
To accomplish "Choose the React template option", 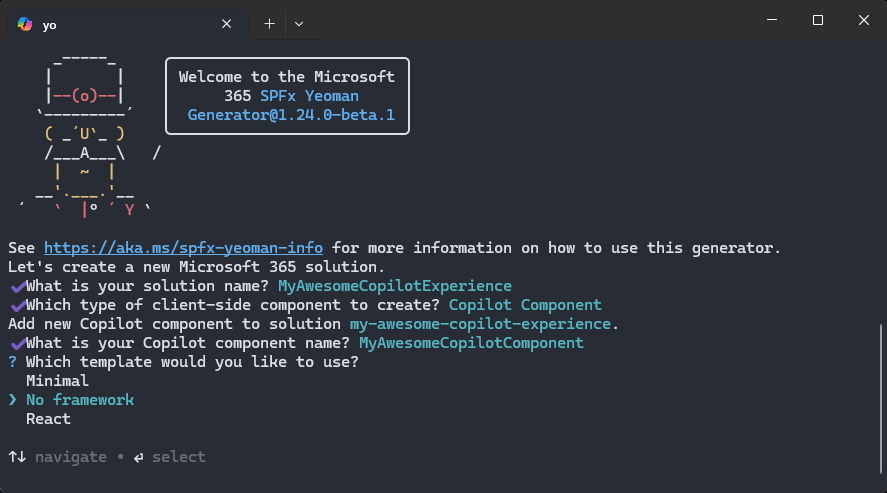I will [x=48, y=419].
